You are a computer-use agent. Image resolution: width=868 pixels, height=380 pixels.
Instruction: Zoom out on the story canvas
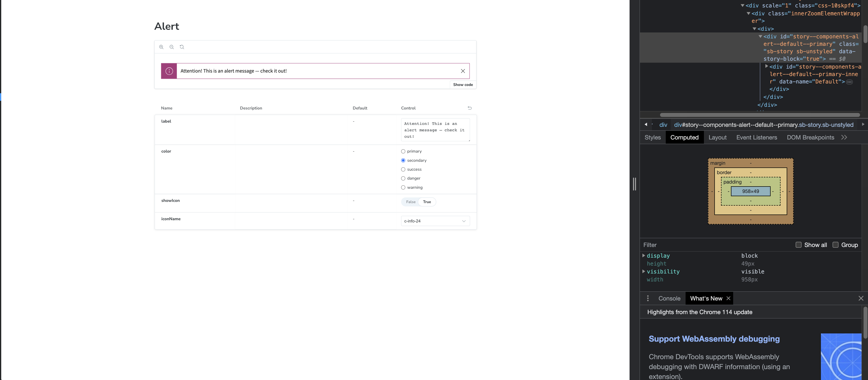point(172,47)
